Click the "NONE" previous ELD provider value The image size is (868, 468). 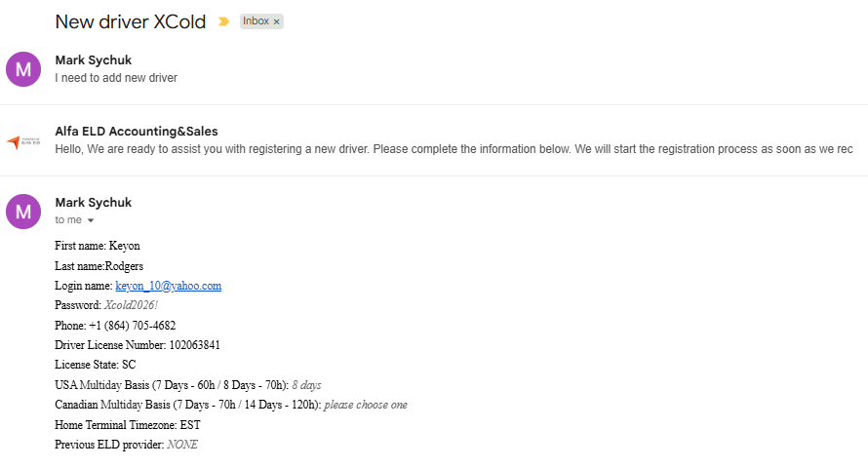click(182, 445)
